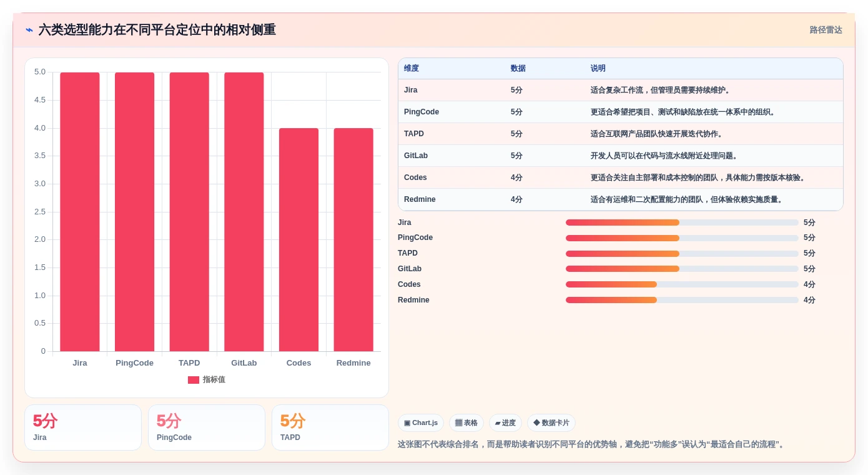Click the Codes bar in the chart
Image resolution: width=868 pixels, height=475 pixels.
click(x=298, y=240)
